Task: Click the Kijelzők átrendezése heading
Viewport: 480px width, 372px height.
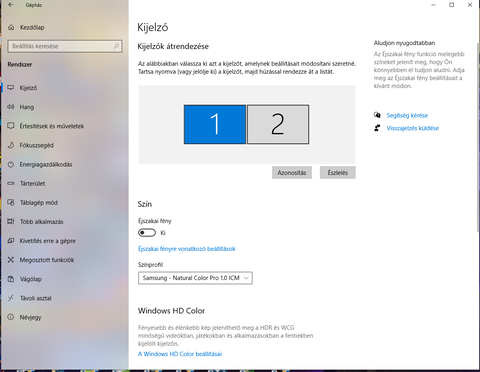Action: [x=173, y=46]
